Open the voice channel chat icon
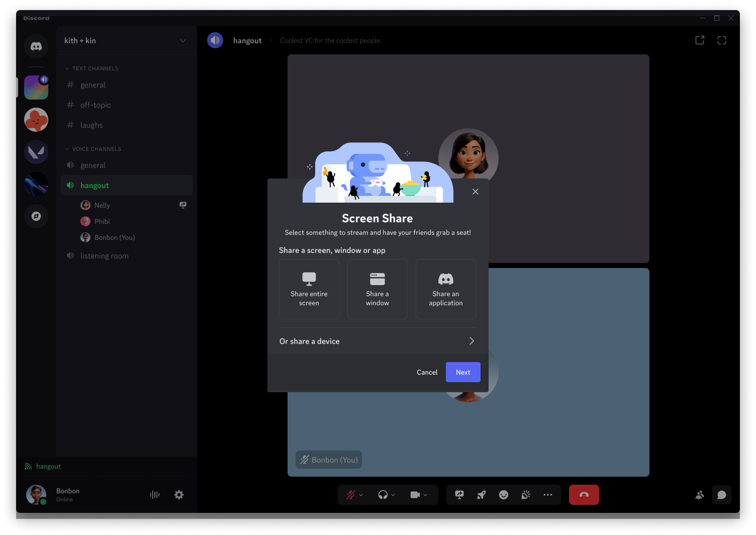 tap(722, 495)
